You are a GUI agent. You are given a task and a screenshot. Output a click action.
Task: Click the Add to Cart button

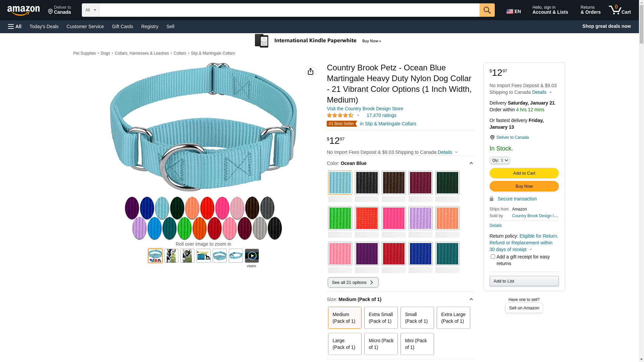(524, 173)
